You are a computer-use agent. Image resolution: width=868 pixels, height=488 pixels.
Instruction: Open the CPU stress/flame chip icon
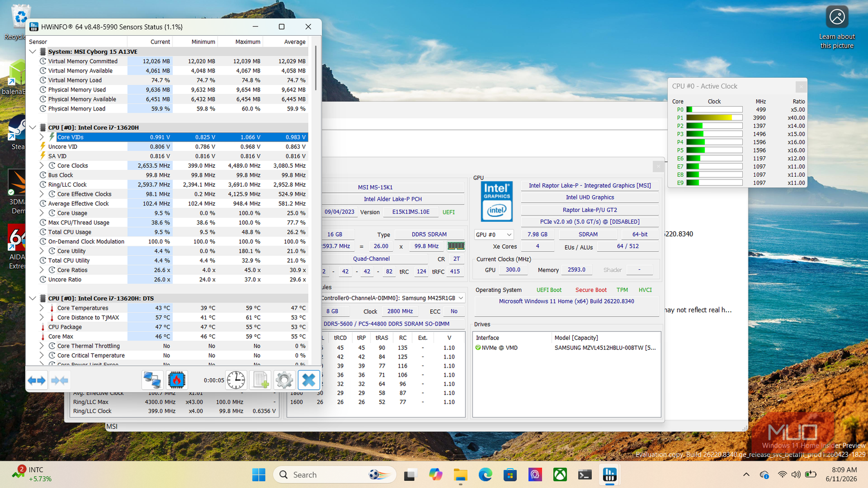[x=177, y=380]
